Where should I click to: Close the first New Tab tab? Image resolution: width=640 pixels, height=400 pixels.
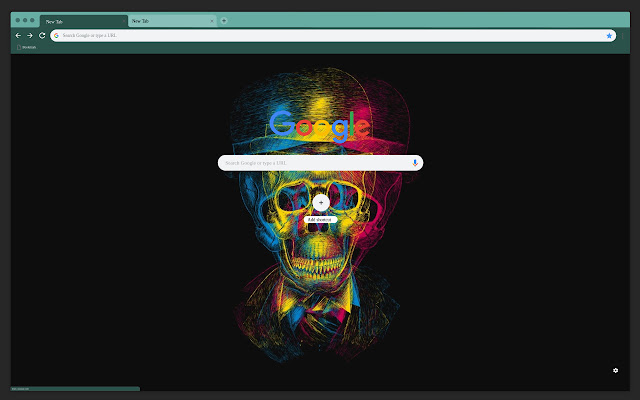tap(123, 21)
